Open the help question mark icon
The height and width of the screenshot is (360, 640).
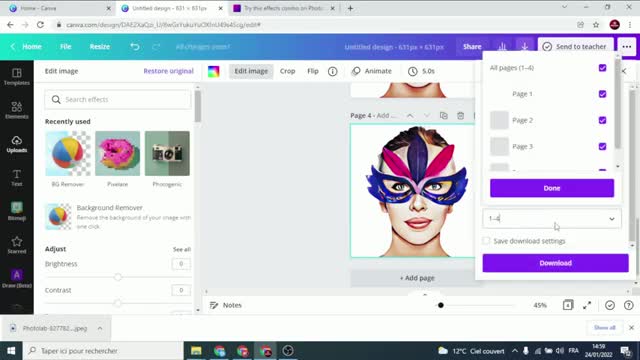pyautogui.click(x=629, y=305)
